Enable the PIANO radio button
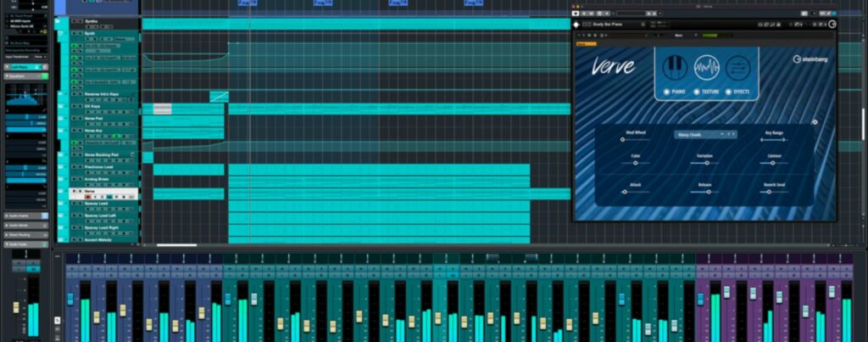The image size is (868, 342). [x=666, y=92]
